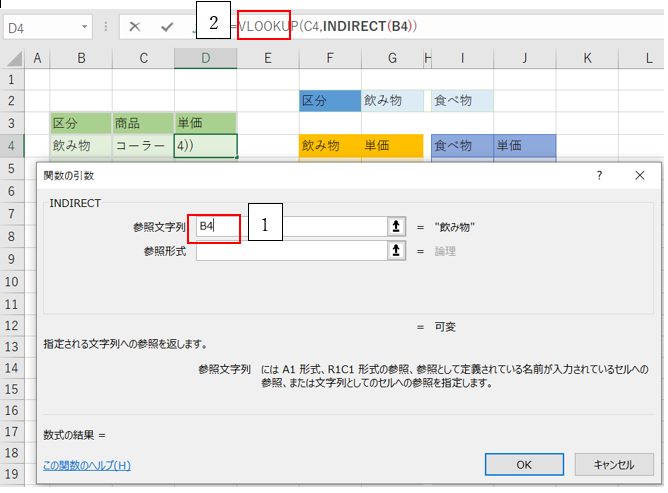Close the 関数の引数 dialog with X

640,175
